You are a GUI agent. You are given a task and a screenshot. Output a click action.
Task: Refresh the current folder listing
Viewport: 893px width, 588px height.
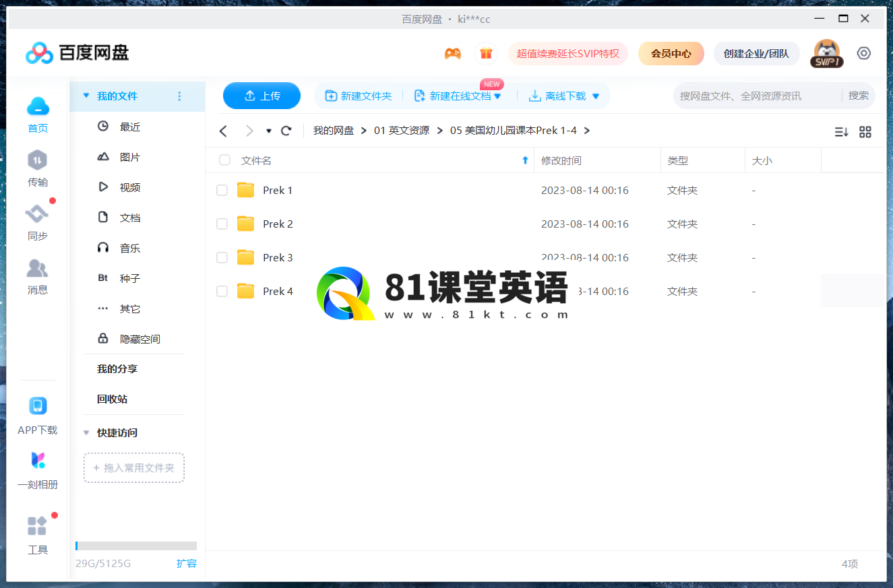tap(286, 131)
